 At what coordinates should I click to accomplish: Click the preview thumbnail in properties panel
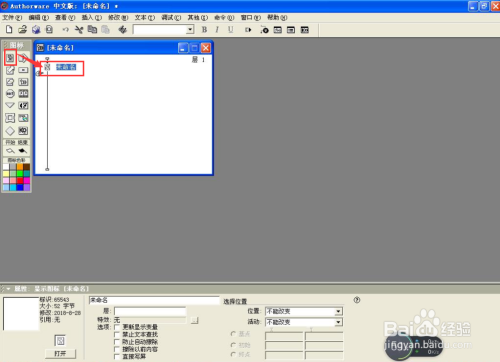pyautogui.click(x=21, y=314)
